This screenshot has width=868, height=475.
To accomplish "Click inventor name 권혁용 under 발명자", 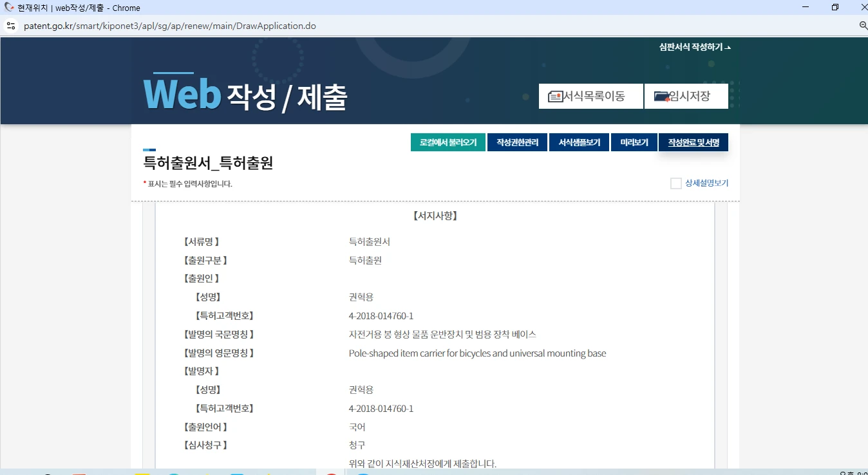I will pyautogui.click(x=361, y=390).
